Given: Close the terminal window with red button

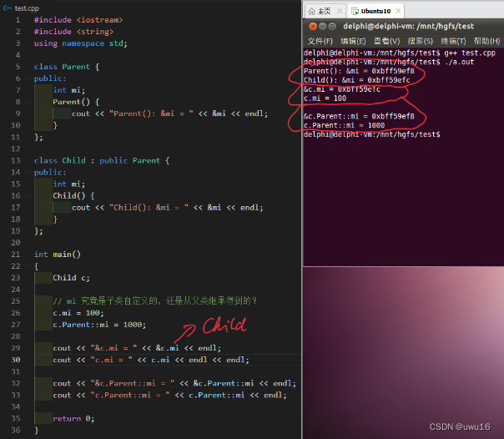Looking at the screenshot, I should pos(313,27).
